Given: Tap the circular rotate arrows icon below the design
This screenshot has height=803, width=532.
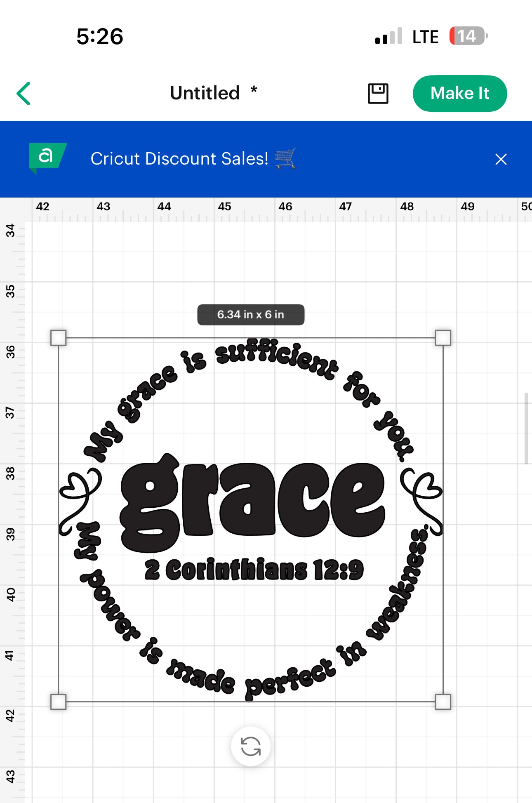Looking at the screenshot, I should pos(251,746).
